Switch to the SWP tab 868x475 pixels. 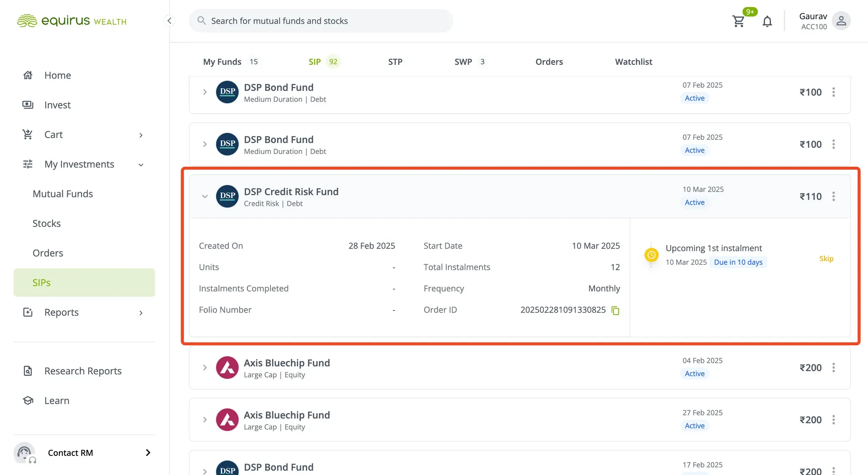(470, 62)
